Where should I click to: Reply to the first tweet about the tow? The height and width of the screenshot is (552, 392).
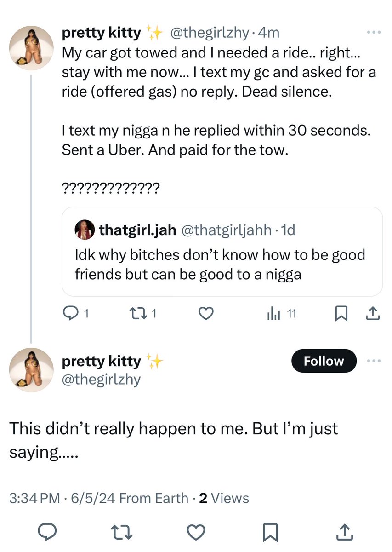(70, 314)
